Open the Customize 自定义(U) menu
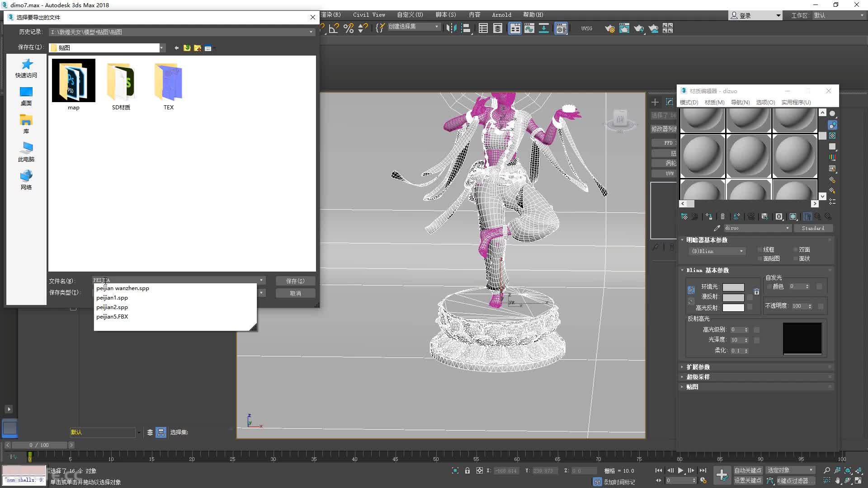The height and width of the screenshot is (488, 868). (410, 15)
